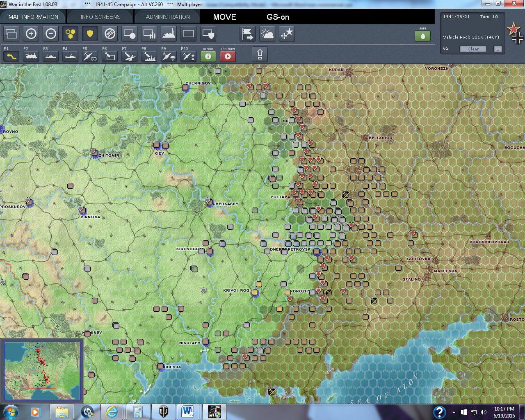525x420 pixels.
Task: Click the Belgorod city label
Action: tap(381, 138)
